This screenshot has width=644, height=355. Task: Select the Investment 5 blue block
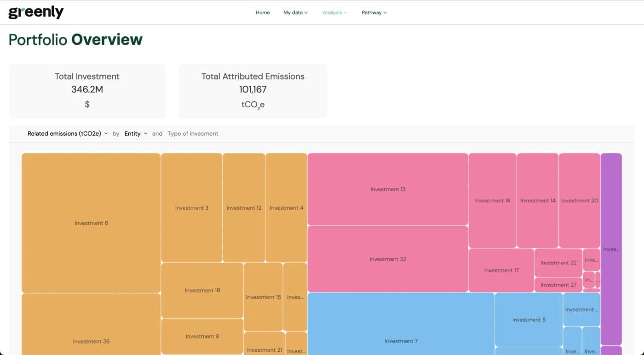(x=528, y=319)
